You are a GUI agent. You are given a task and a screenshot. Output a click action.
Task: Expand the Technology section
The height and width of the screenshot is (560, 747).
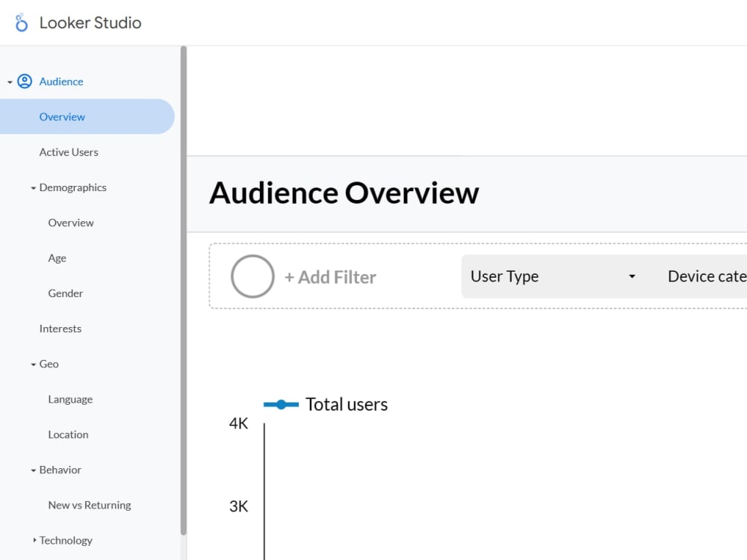33,540
